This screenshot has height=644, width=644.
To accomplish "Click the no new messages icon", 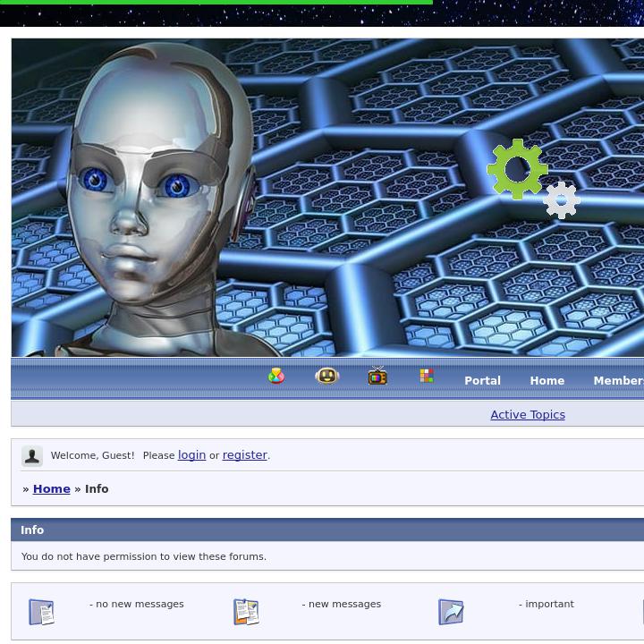I will click(x=41, y=612).
